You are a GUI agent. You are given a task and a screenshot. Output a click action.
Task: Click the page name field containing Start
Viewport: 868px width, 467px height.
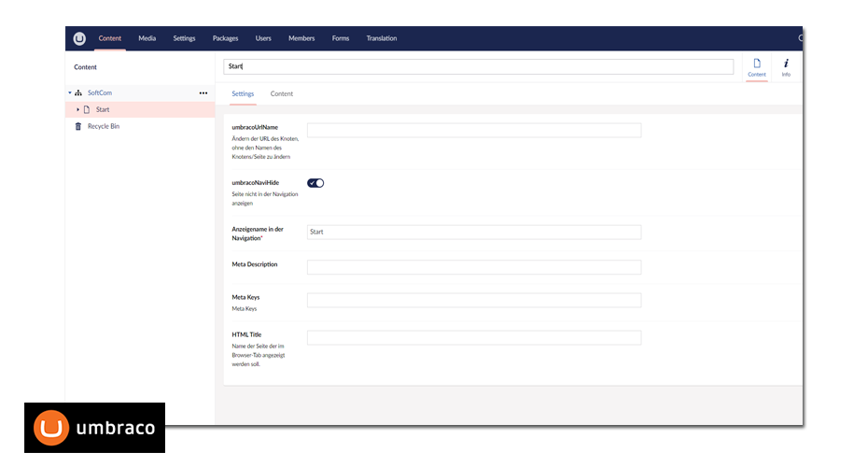tap(478, 66)
